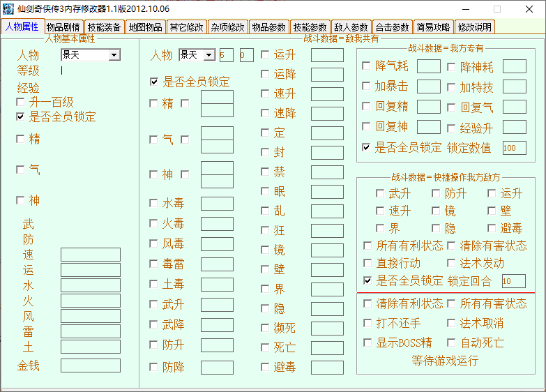546x392 pixels.
Task: Open the 地图物品 tab
Action: (145, 27)
